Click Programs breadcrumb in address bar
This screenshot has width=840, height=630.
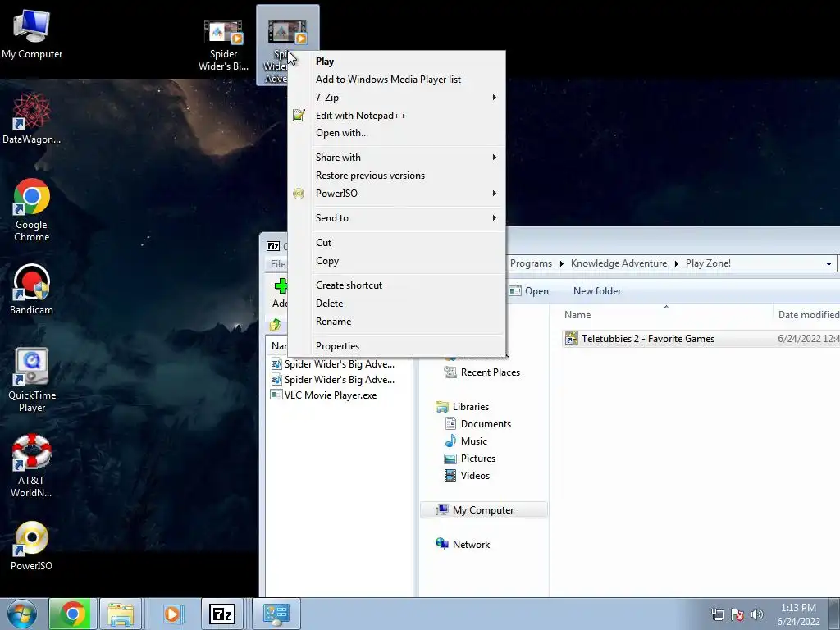click(531, 263)
